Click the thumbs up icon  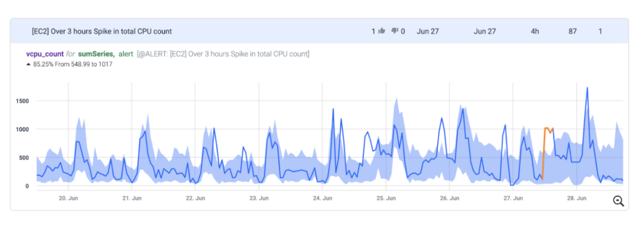click(x=381, y=31)
